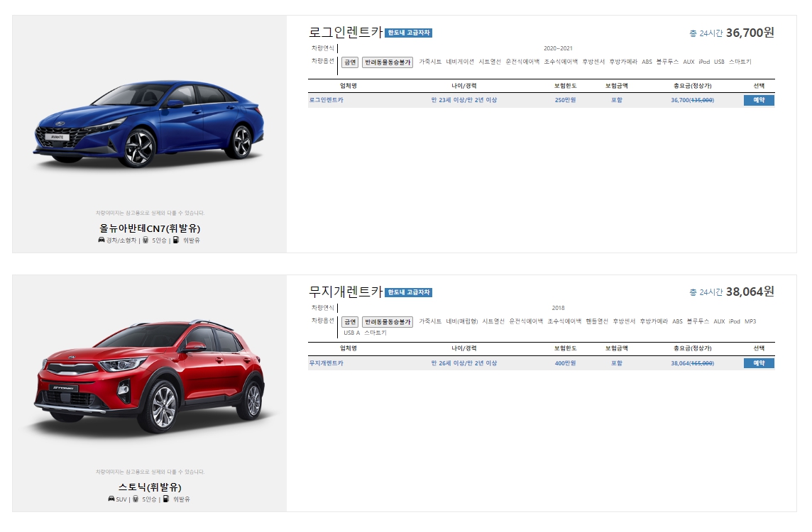Viewport: 812px width, 532px height.
Task: Click the 올뉴아반테CN7(휘발유) car name
Action: point(150,228)
